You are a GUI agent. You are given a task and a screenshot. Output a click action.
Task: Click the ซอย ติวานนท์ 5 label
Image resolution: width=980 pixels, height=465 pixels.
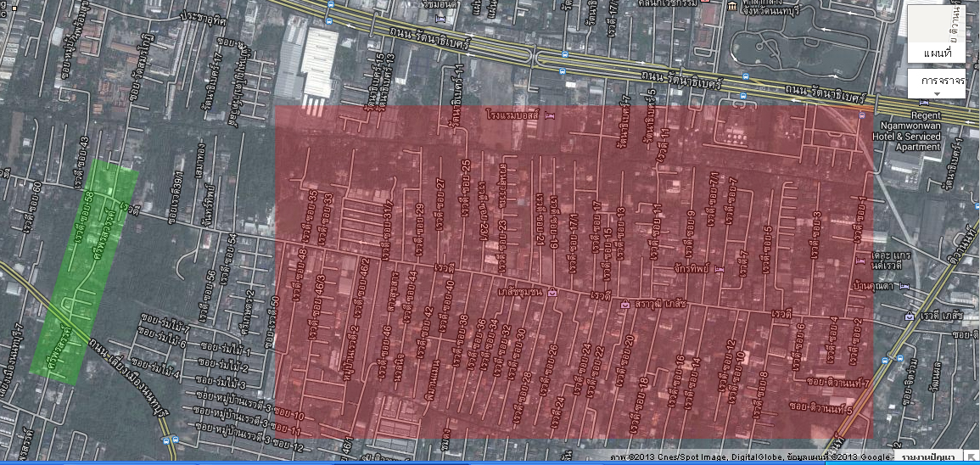(x=821, y=408)
